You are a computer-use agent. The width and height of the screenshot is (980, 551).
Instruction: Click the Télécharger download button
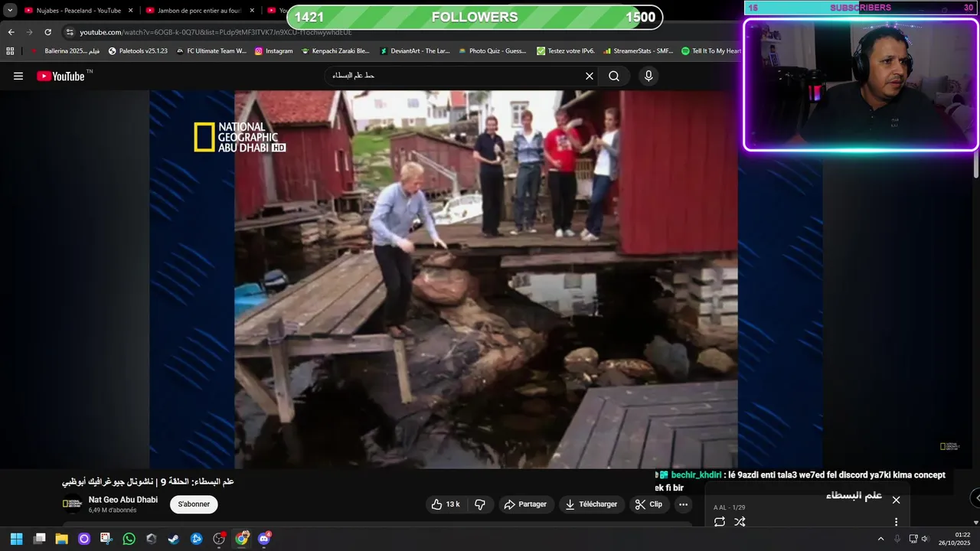591,504
